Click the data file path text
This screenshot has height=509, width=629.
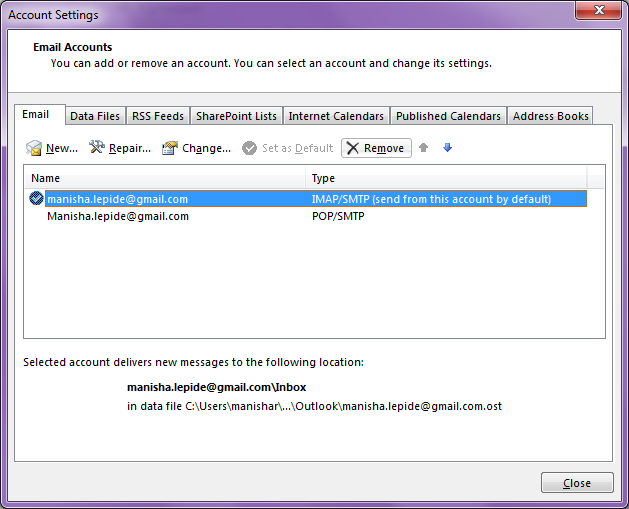click(x=314, y=406)
